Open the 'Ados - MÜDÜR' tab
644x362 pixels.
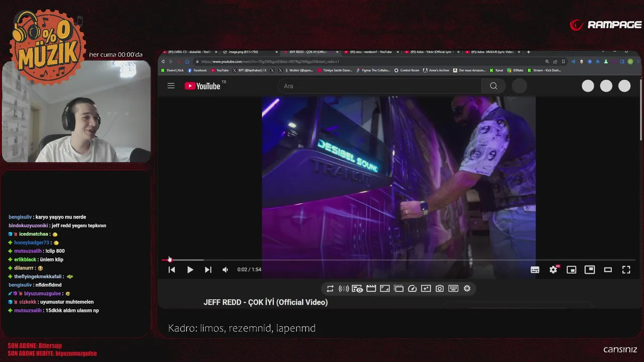tap(492, 52)
